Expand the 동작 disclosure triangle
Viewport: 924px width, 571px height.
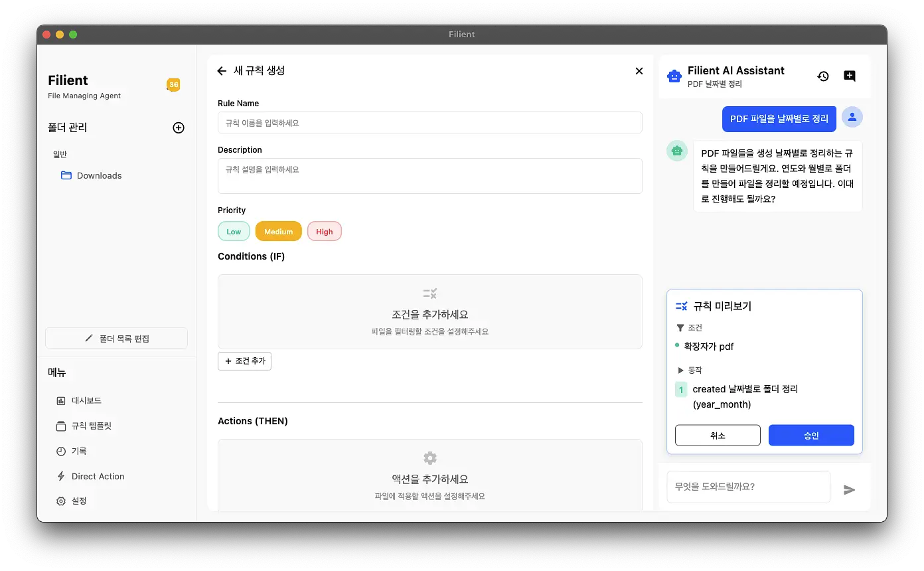(x=680, y=370)
